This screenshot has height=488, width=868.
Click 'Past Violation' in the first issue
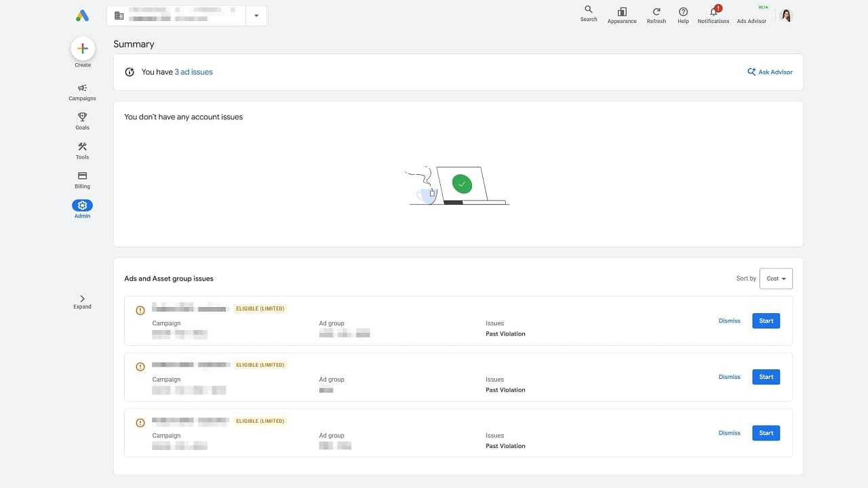point(505,333)
